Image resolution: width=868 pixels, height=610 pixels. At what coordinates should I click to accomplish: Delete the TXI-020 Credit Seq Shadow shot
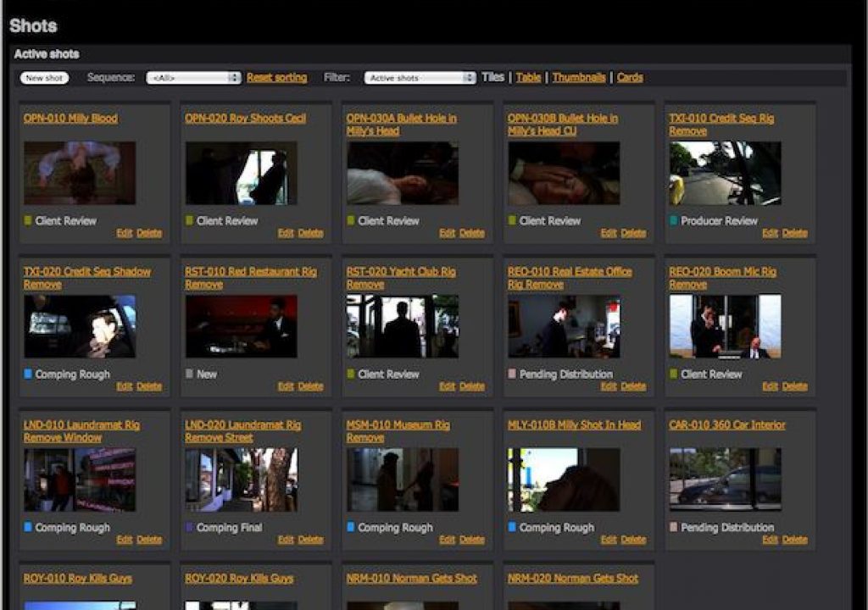coord(149,386)
